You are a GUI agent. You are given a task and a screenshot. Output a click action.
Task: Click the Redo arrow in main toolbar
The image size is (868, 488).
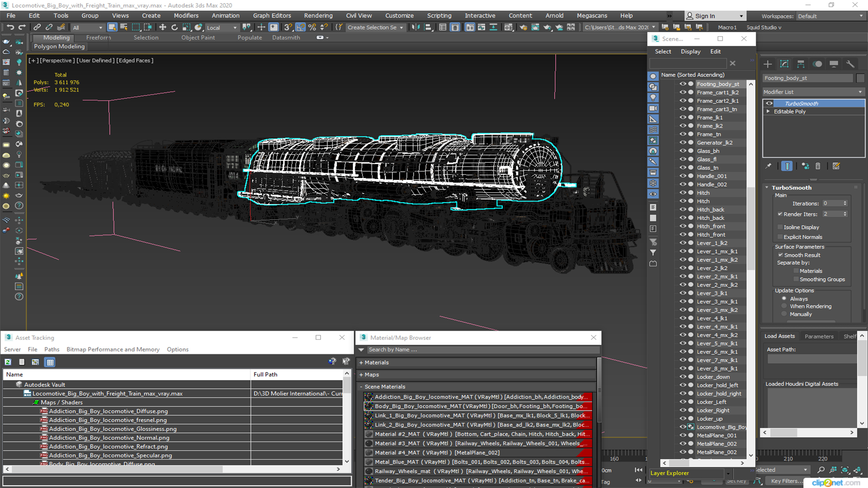[22, 27]
